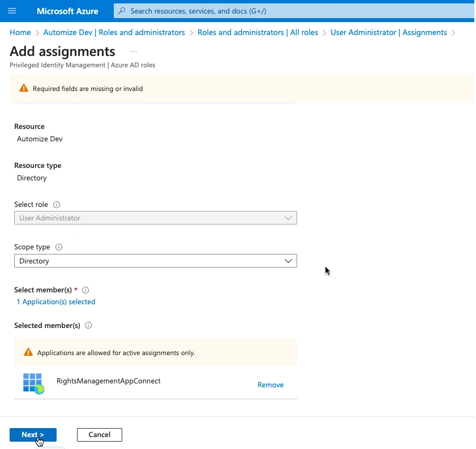
Task: Click the warning icon in required fields banner
Action: 23,88
